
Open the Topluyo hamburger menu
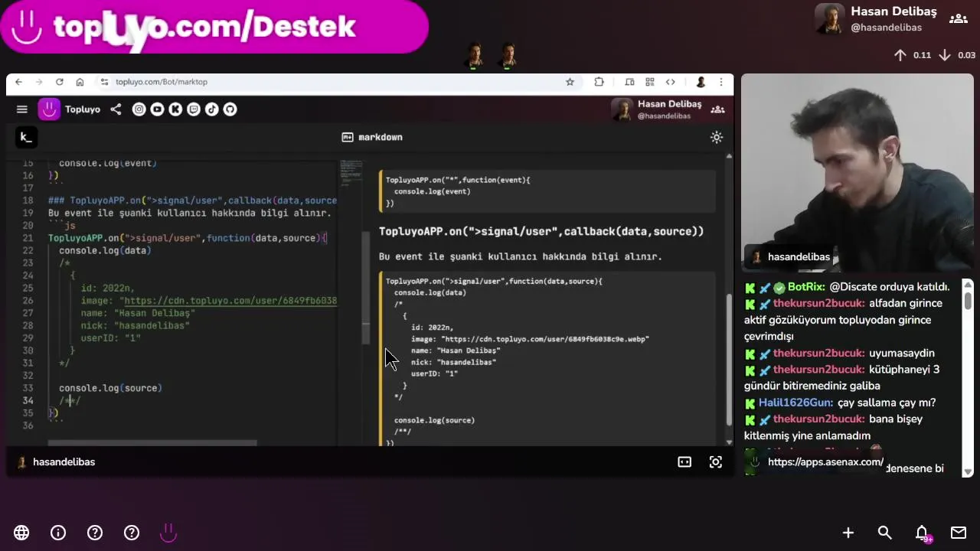22,109
